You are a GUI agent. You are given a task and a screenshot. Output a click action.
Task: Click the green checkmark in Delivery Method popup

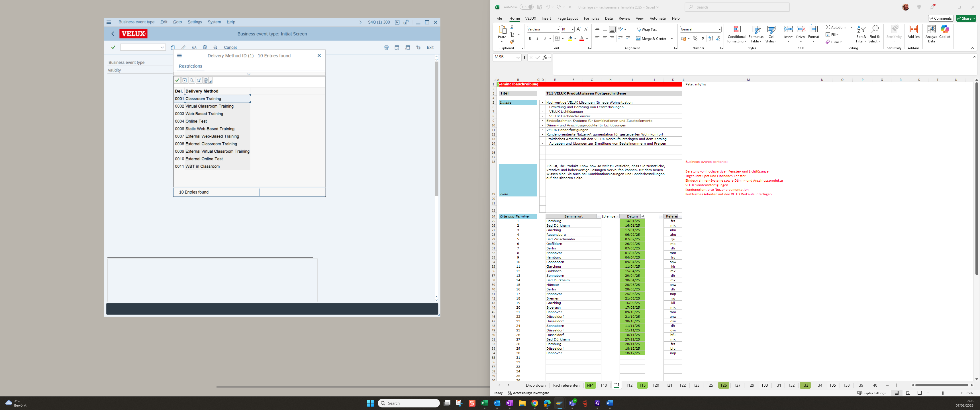click(177, 80)
